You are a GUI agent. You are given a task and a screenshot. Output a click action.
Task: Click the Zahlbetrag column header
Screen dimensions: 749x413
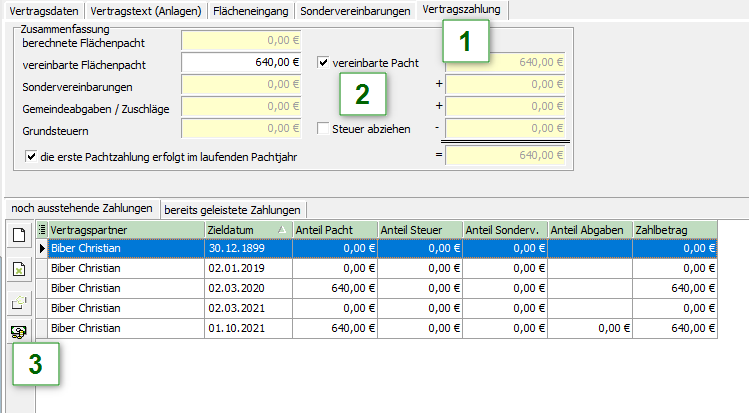pyautogui.click(x=675, y=230)
